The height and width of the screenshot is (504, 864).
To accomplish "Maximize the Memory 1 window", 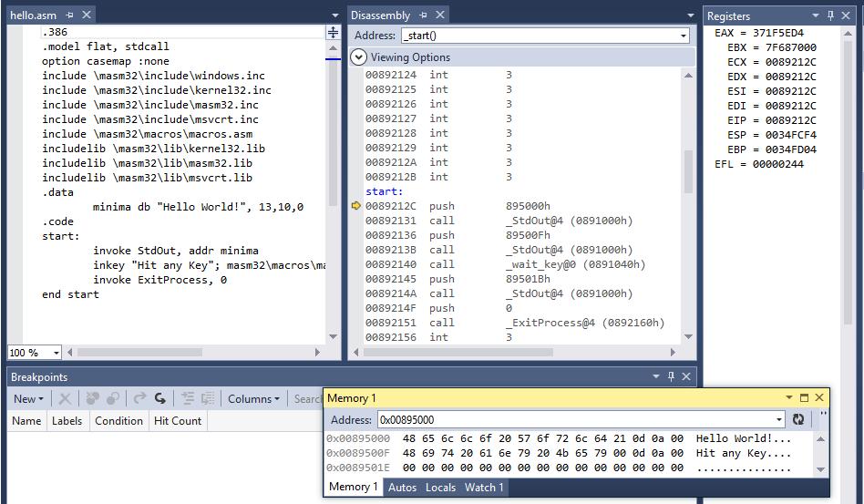I will click(804, 397).
